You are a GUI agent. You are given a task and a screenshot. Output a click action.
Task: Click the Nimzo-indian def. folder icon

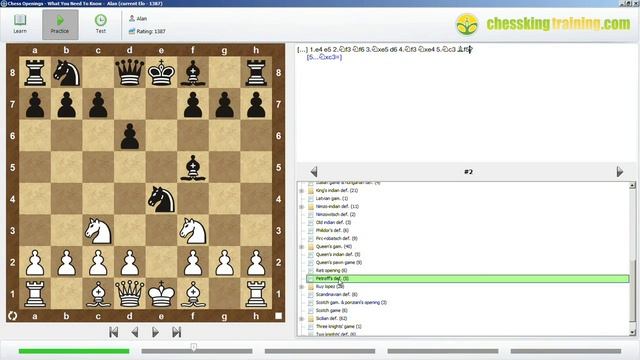coord(311,207)
